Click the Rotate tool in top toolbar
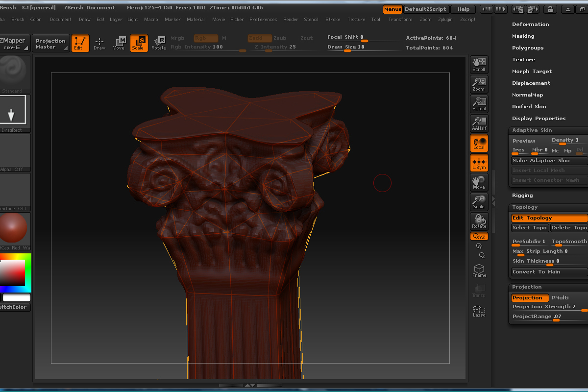 point(159,43)
